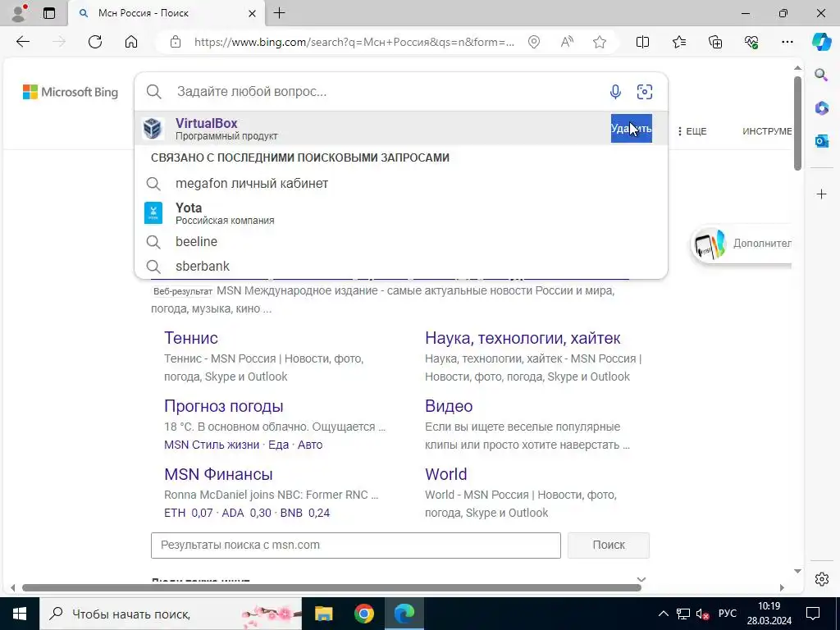Click the volume icon in system tray
This screenshot has height=630, width=840.
point(702,614)
